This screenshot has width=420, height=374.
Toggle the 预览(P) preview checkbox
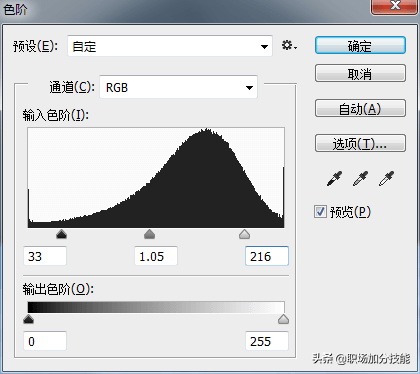click(x=320, y=212)
